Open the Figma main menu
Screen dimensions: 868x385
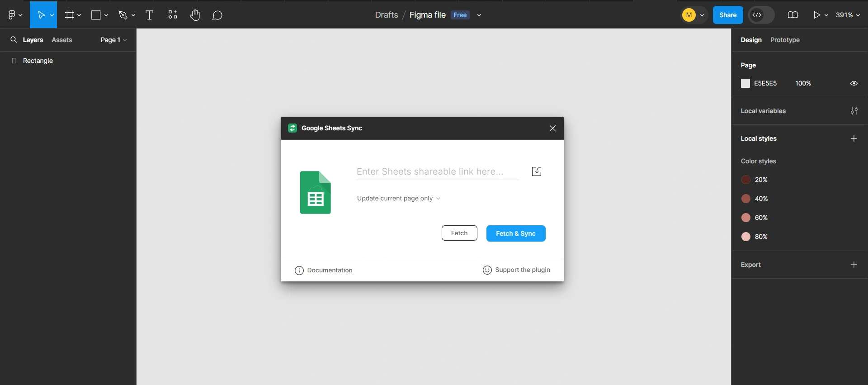15,15
